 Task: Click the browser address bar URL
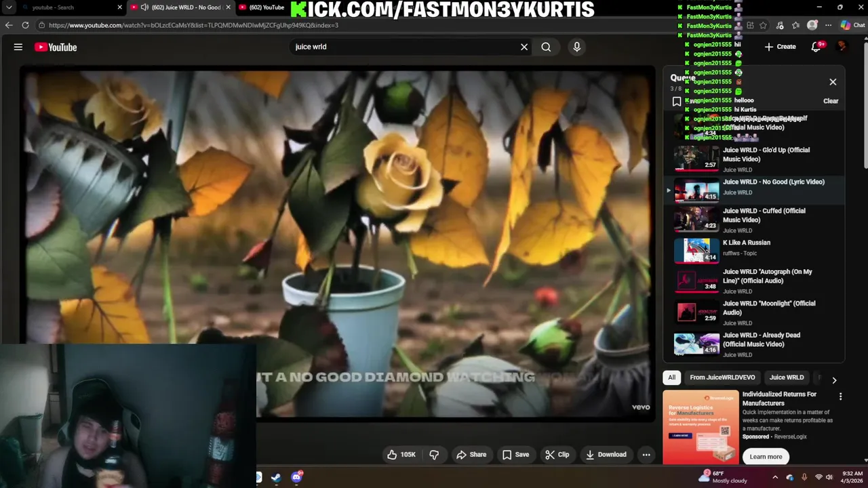(x=193, y=25)
